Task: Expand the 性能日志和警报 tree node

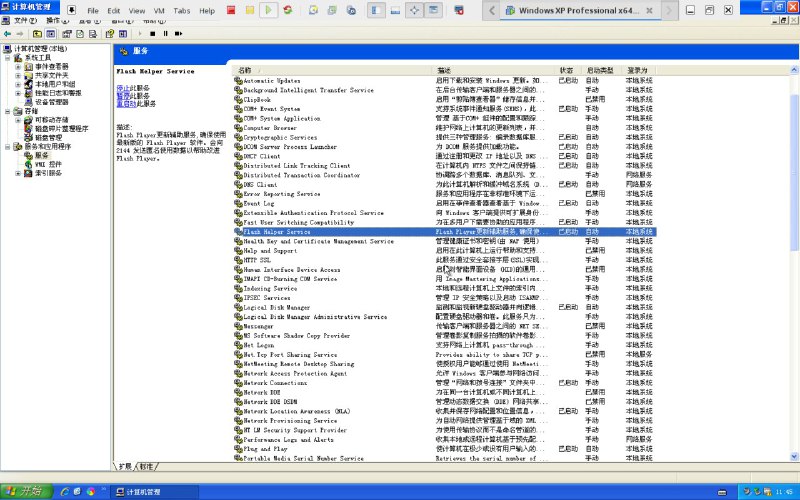Action: coord(18,93)
